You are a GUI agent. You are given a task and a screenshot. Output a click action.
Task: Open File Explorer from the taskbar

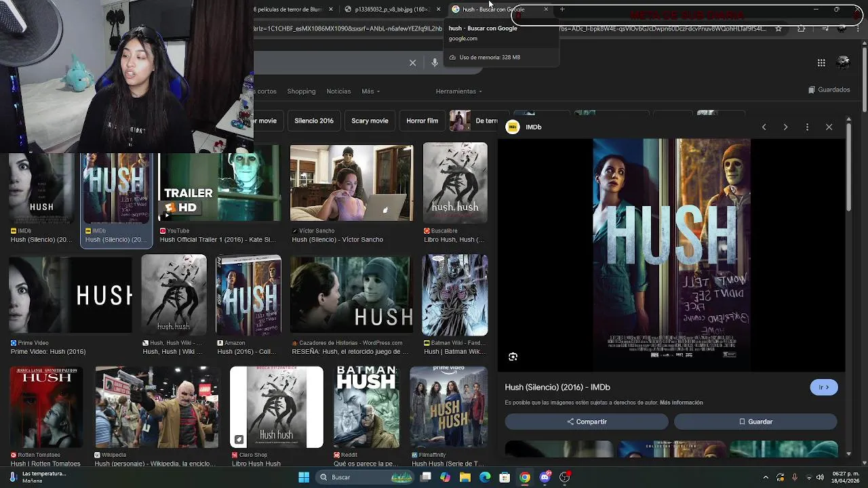[x=465, y=477]
